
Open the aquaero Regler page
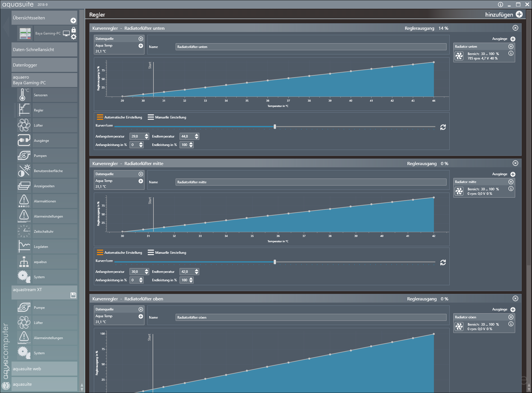(x=47, y=110)
